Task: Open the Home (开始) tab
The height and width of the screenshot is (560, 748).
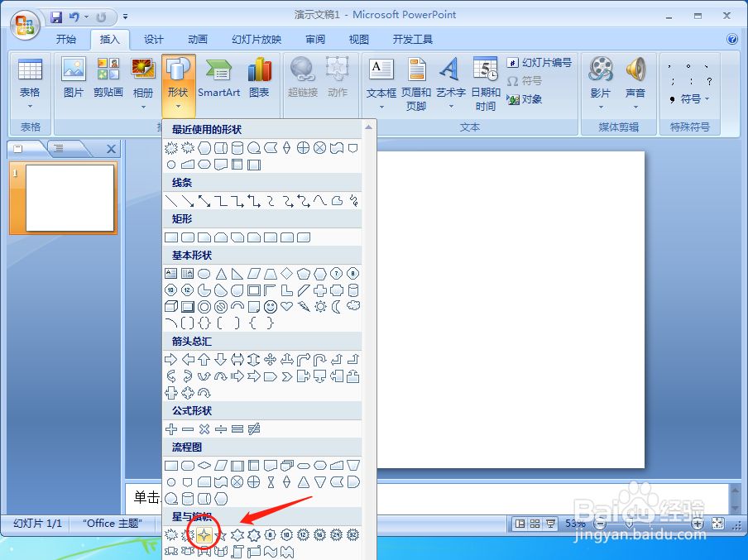Action: [x=66, y=39]
